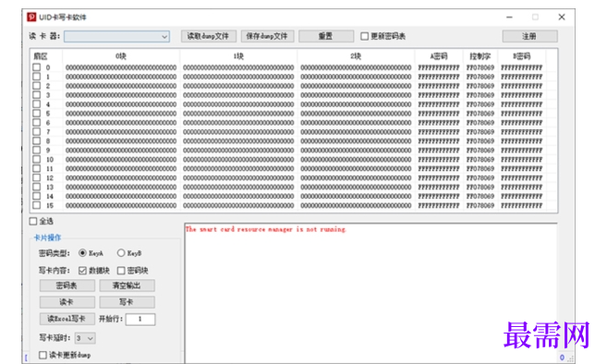Click the 读Excel写卡 button

(67, 319)
